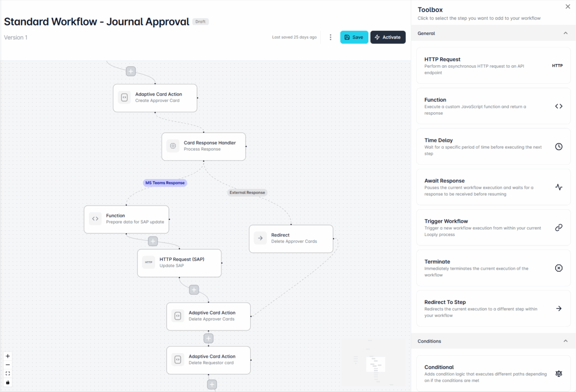Open the three-dot options menu

click(x=330, y=37)
